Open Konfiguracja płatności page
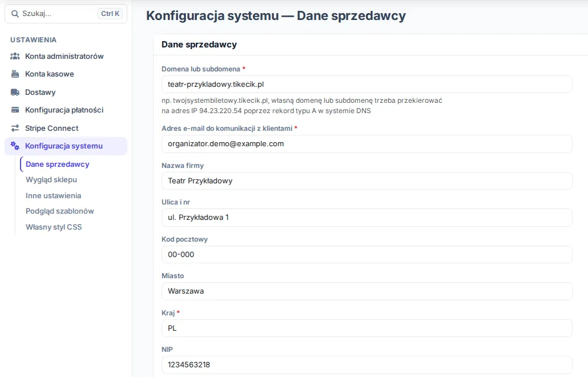Image resolution: width=588 pixels, height=377 pixels. click(66, 110)
